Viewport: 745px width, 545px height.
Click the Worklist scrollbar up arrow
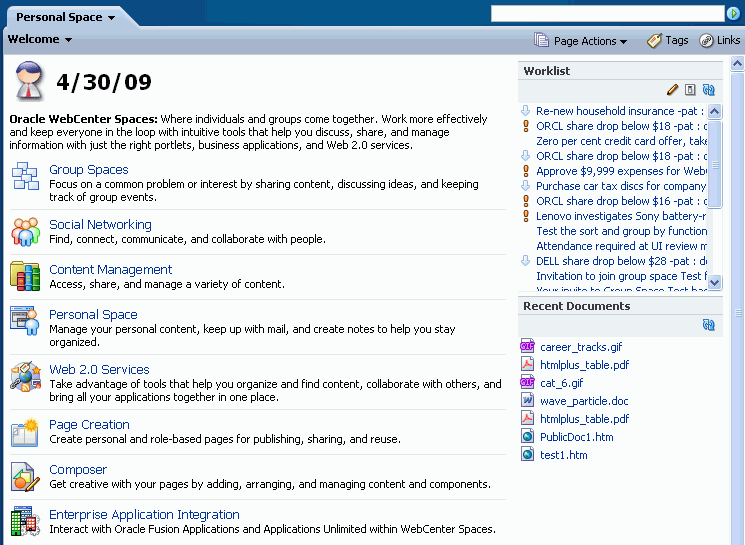pos(715,111)
